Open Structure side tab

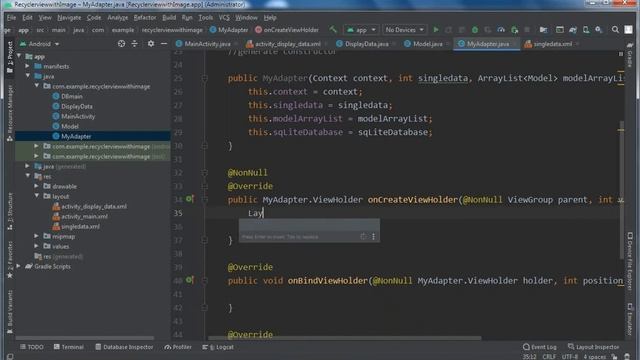pos(10,210)
